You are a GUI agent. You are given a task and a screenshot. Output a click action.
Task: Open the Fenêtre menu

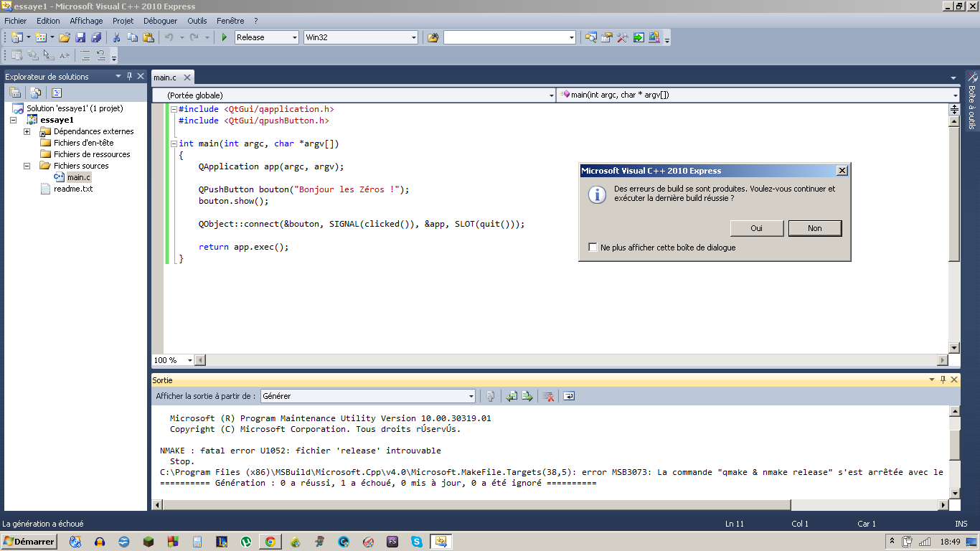230,21
